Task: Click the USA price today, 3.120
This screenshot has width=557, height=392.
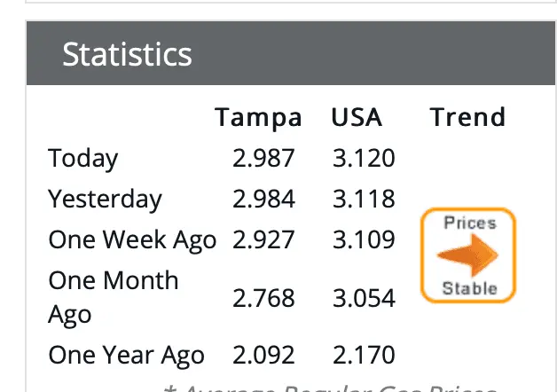Action: [364, 159]
